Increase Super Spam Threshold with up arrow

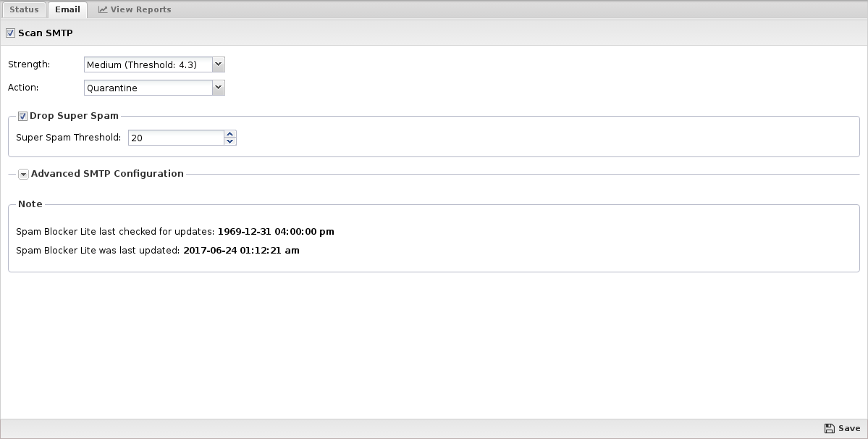(229, 134)
